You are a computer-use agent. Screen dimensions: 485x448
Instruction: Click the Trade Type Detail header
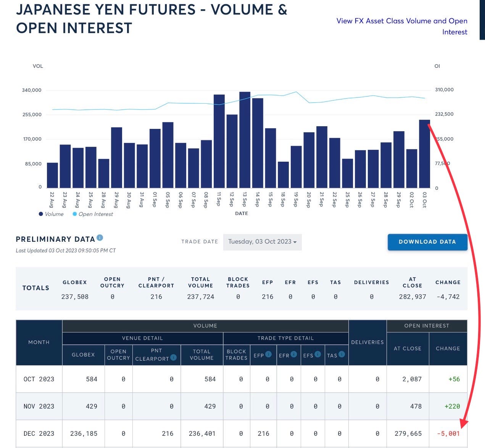tap(285, 338)
